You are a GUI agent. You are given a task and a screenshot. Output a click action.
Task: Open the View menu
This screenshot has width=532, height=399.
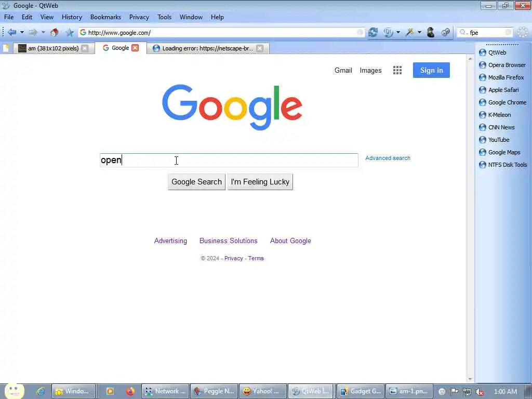[47, 17]
